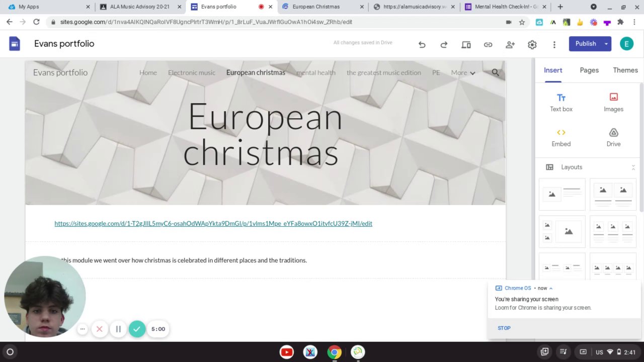Switch to the Themes tab
This screenshot has width=644, height=362.
point(625,70)
